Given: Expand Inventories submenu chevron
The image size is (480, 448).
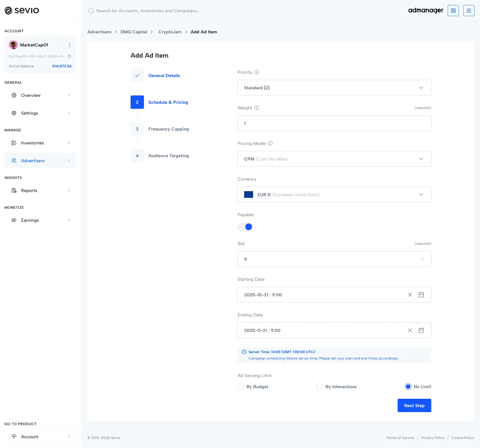Looking at the screenshot, I should pos(69,143).
